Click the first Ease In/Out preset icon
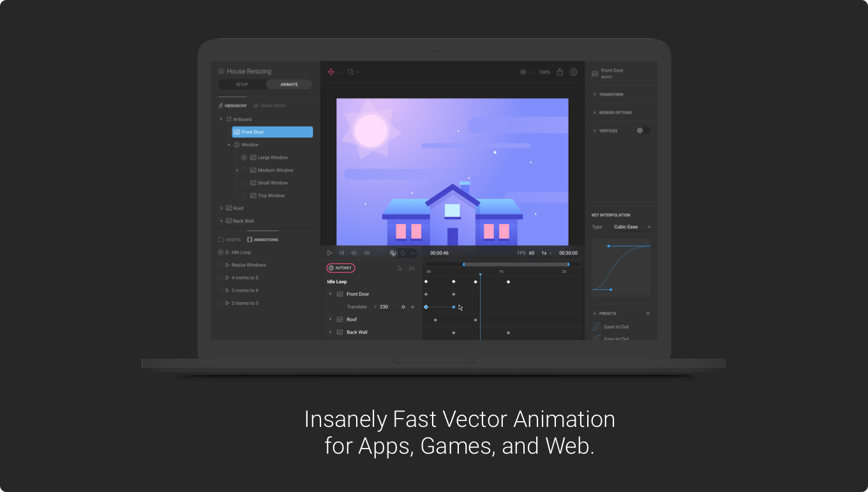 [x=597, y=327]
